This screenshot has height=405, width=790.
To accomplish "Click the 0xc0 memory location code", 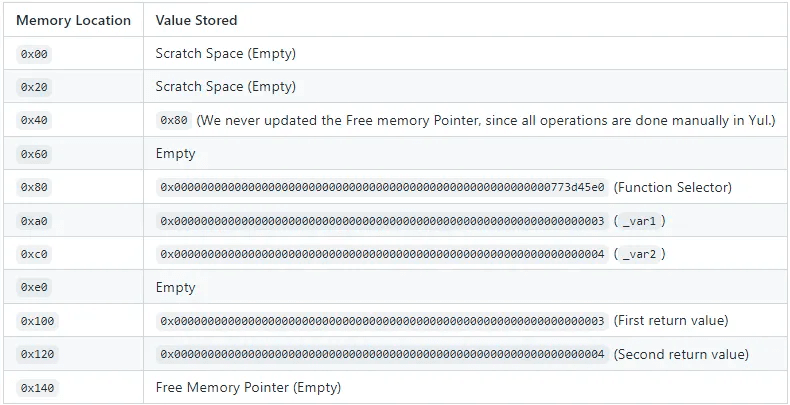I will 33,254.
